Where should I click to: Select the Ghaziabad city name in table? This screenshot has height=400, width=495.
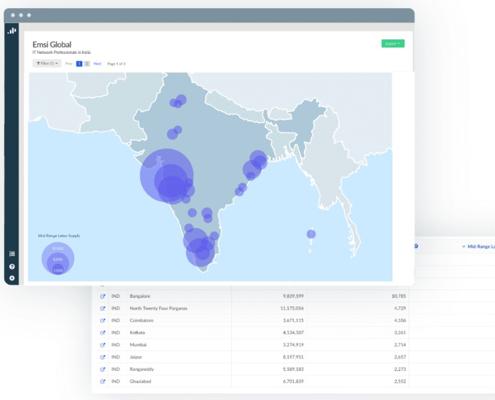pyautogui.click(x=140, y=381)
